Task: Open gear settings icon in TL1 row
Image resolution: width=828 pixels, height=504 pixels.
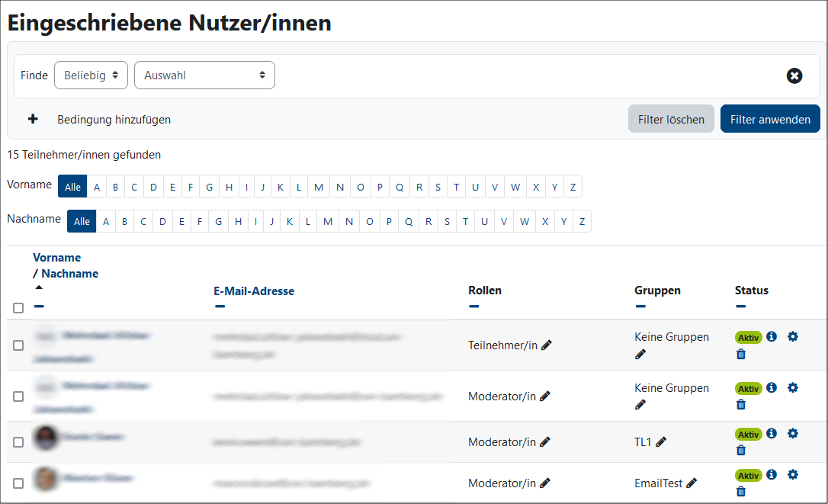Action: point(793,433)
